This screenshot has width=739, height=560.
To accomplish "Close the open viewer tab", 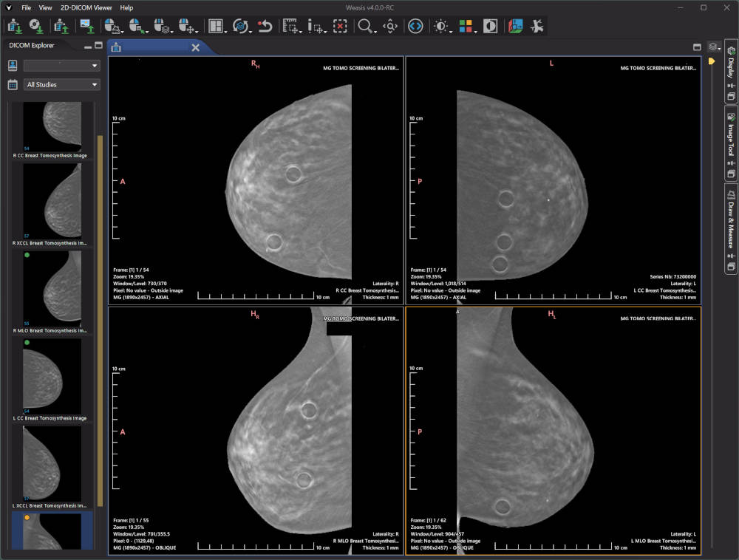I will click(x=196, y=47).
